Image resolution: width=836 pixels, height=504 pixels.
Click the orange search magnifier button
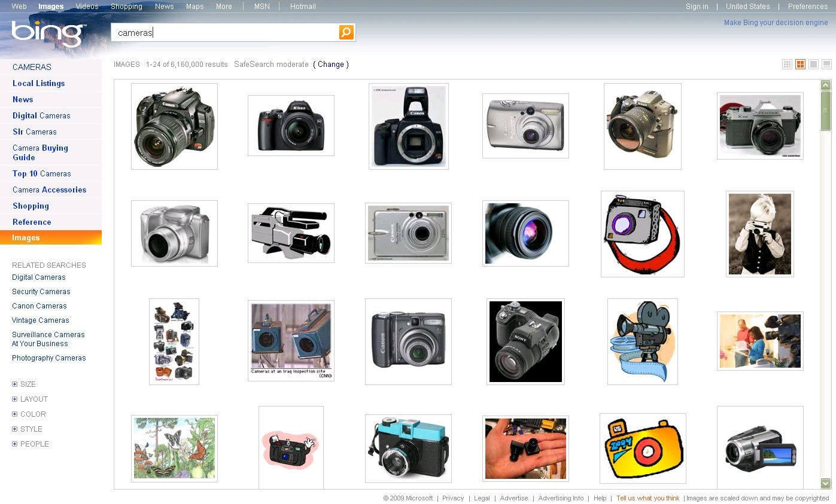pyautogui.click(x=346, y=32)
